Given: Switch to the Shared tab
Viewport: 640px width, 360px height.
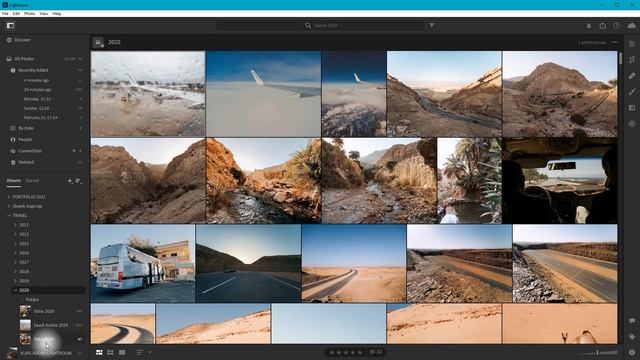Looking at the screenshot, I should [32, 180].
